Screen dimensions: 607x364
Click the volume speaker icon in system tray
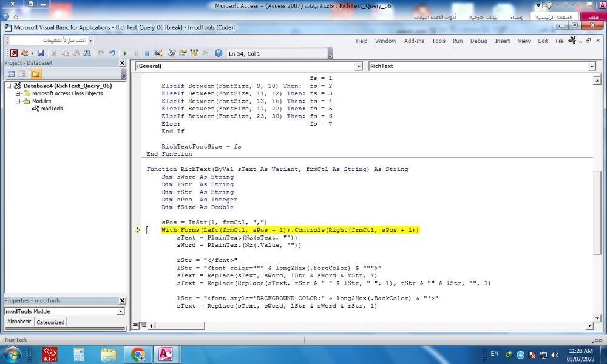pos(555,355)
